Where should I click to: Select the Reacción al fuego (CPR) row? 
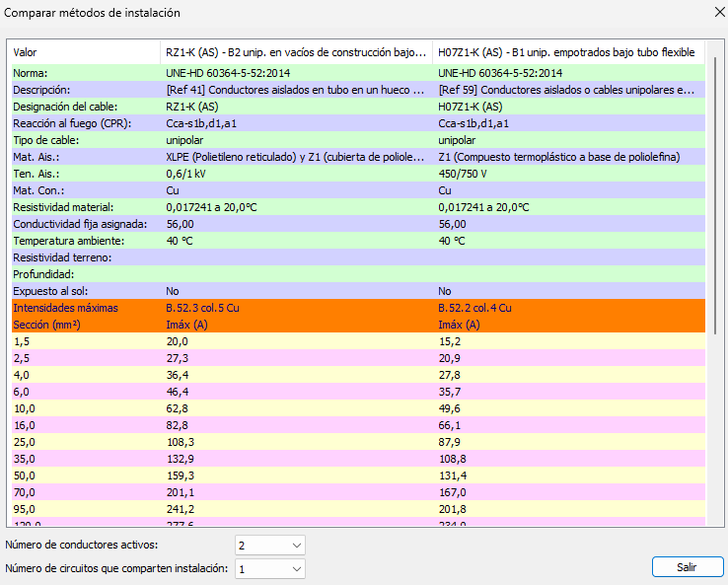72,123
